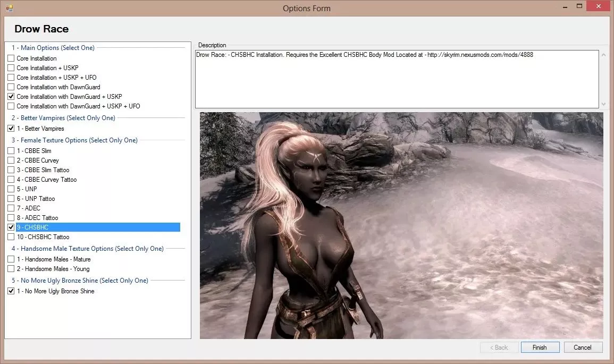This screenshot has width=614, height=364.
Task: Click the 3 - Female Texture Options header
Action: coord(74,140)
